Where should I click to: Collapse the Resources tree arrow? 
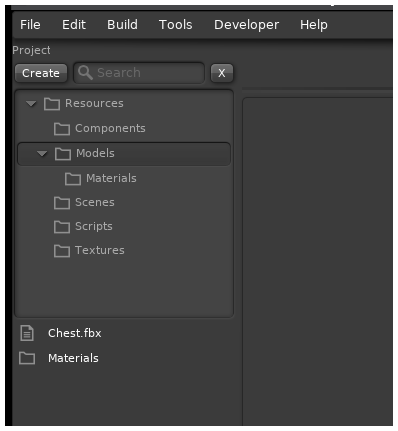[31, 104]
